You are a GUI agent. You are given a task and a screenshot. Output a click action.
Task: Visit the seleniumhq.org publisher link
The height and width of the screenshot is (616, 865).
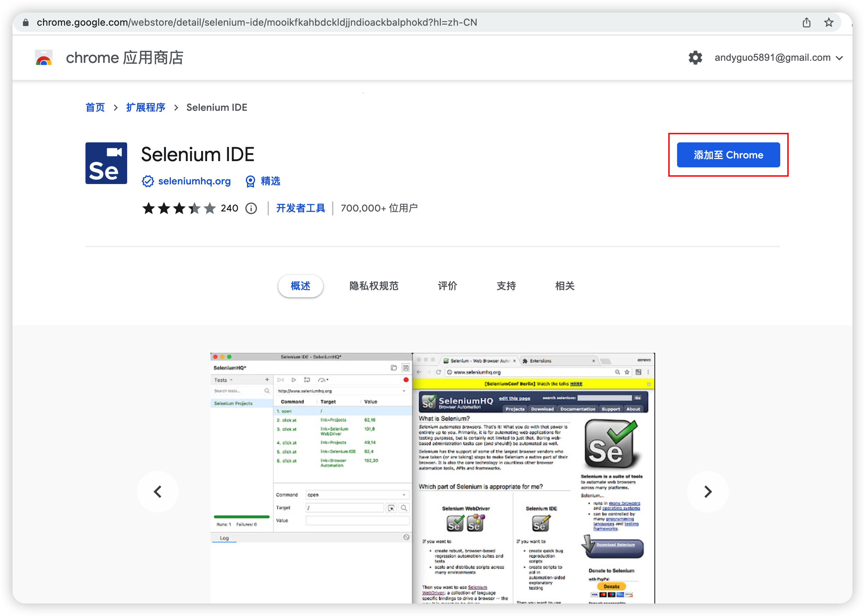[x=194, y=181]
